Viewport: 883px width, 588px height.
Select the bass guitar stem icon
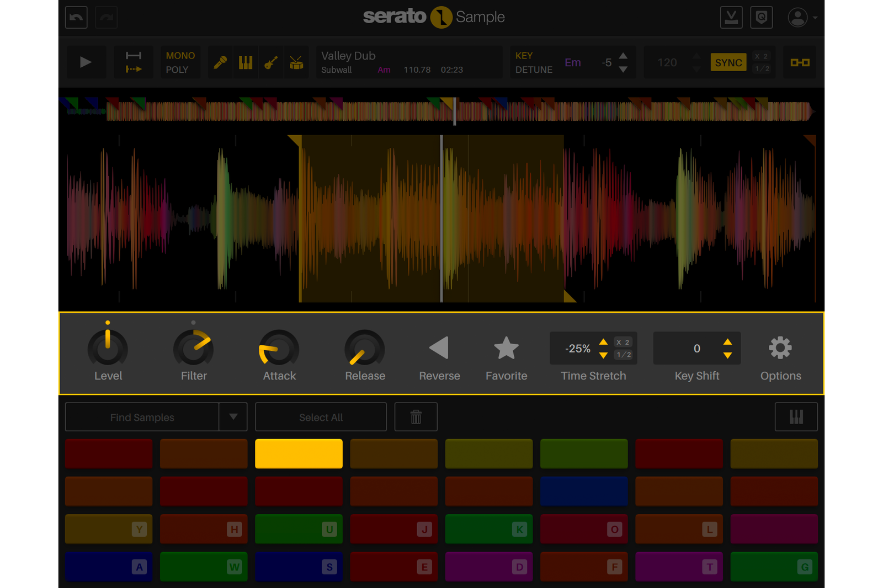coord(270,62)
